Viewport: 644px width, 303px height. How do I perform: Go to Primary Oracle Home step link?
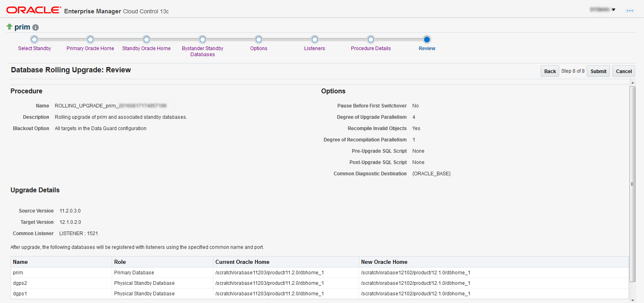(90, 48)
